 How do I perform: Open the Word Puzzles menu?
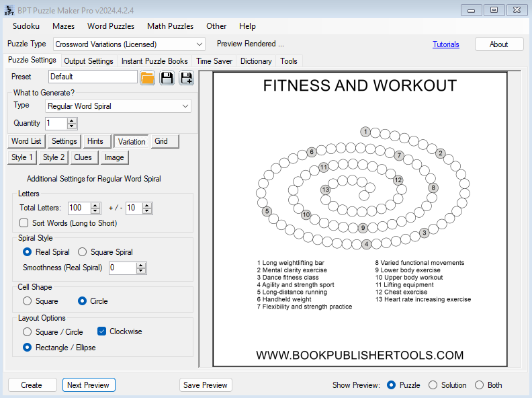click(x=111, y=26)
